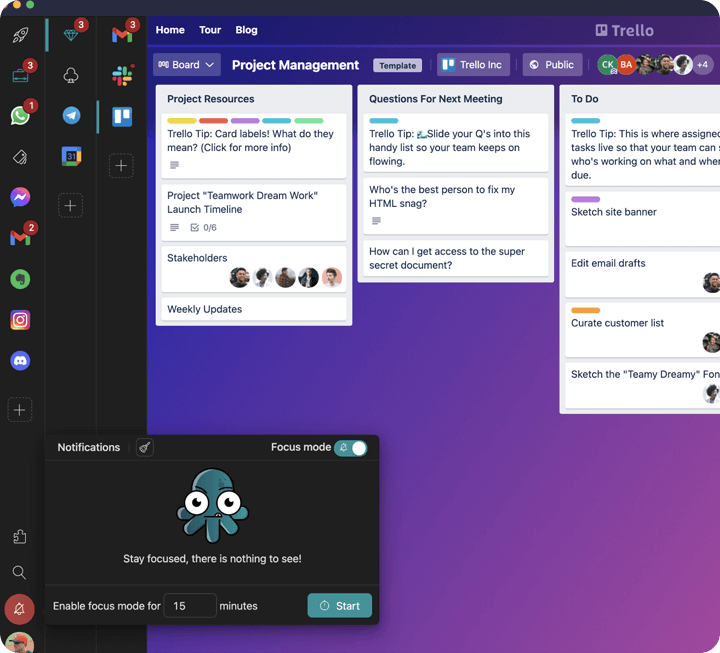
Task: Open the Blog menu item
Action: pos(247,30)
